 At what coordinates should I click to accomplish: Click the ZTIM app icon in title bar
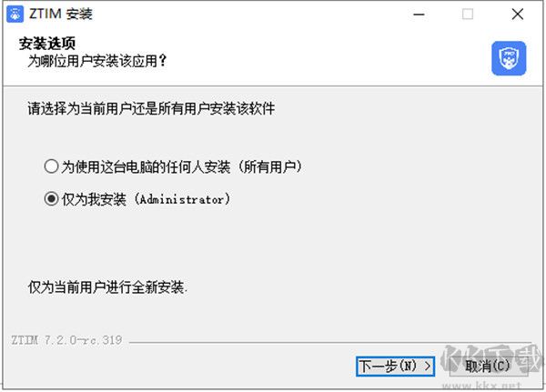(x=15, y=14)
